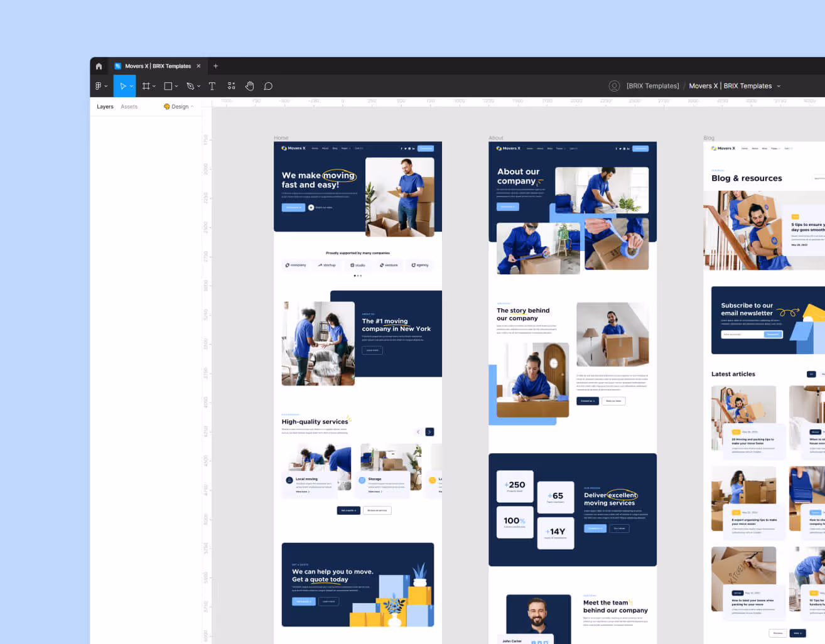
Task: Click the blue button under Deliver excellent moving services
Action: (595, 529)
